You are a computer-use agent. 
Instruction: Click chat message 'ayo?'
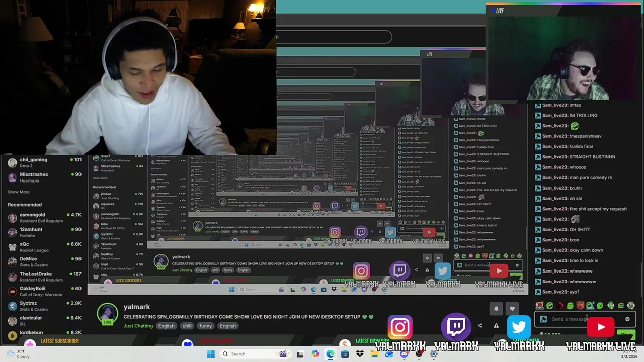click(x=575, y=292)
